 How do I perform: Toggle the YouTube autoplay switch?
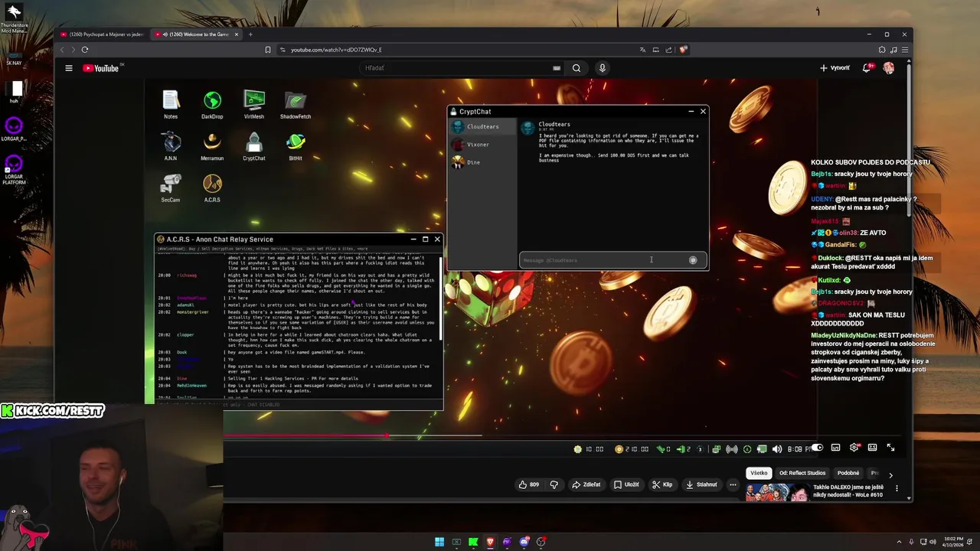point(817,448)
